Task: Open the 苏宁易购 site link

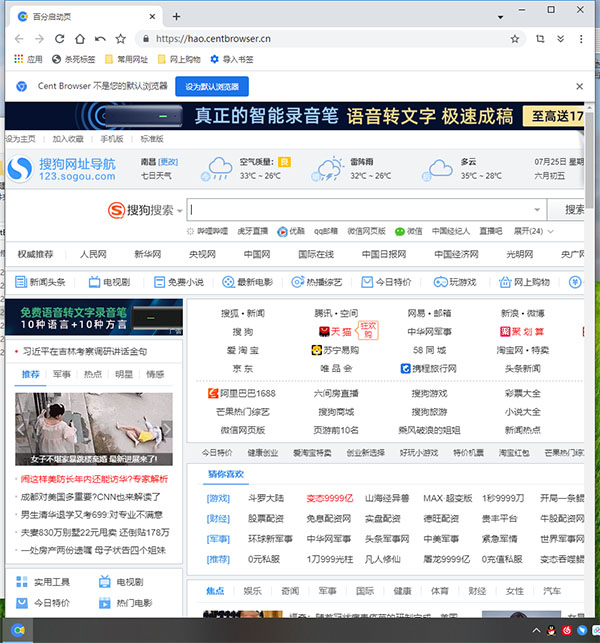Action: point(335,350)
